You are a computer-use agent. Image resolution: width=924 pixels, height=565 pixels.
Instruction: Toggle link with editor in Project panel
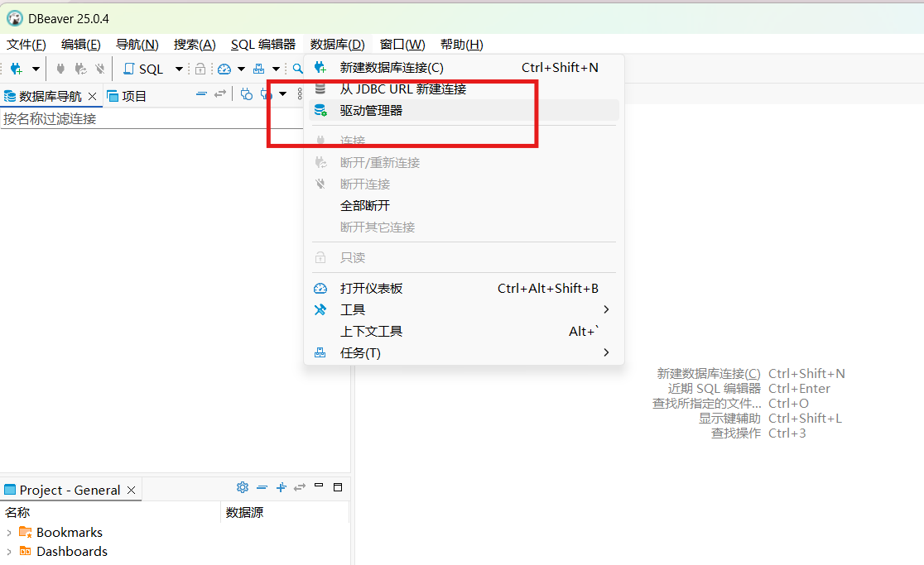point(300,487)
